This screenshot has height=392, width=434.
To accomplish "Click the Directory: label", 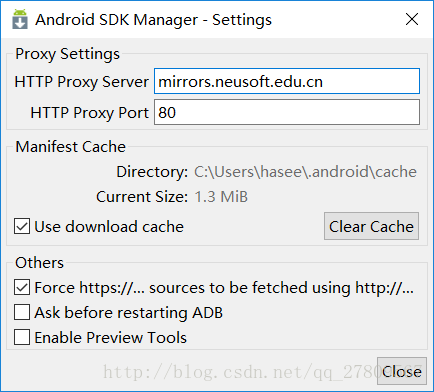I will pos(152,172).
